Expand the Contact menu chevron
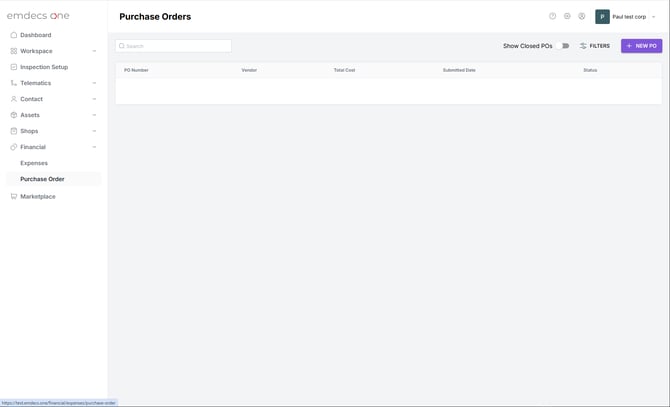The image size is (670, 407). (94, 99)
